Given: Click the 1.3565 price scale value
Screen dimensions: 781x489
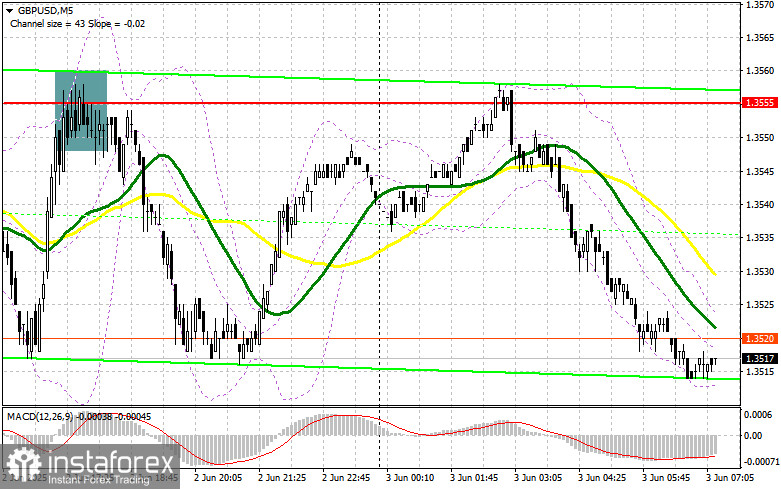Looking at the screenshot, I should pyautogui.click(x=760, y=37).
